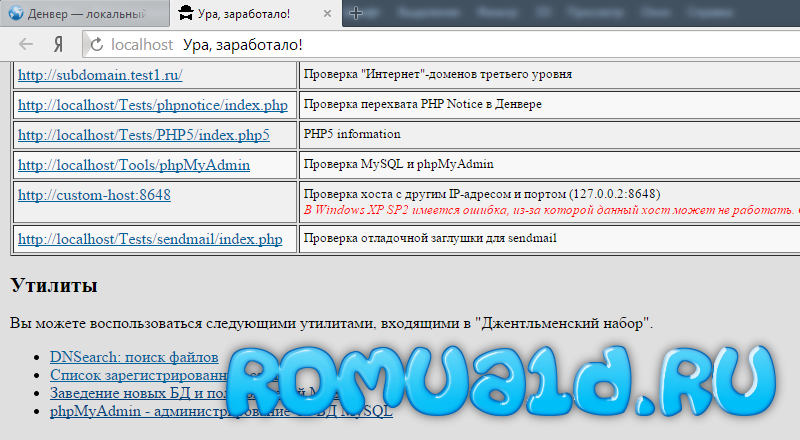
Task: Click text "PHP5 information"
Action: coord(352,134)
